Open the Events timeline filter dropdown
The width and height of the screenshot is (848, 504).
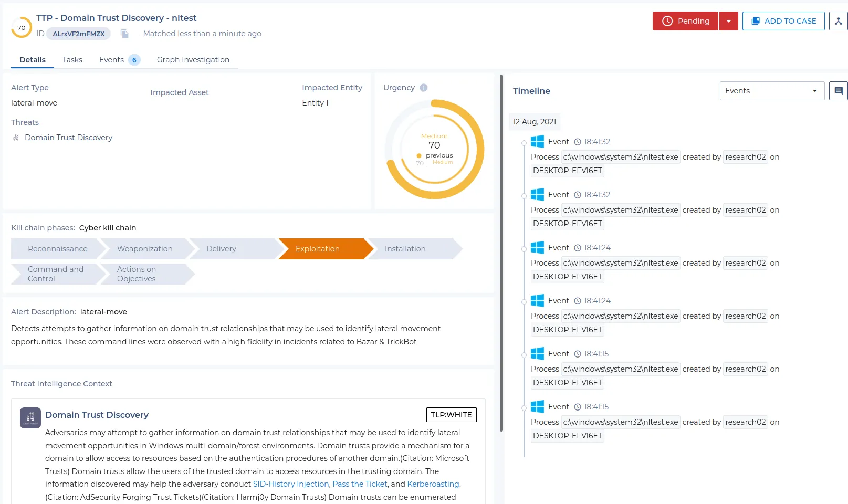pos(772,91)
